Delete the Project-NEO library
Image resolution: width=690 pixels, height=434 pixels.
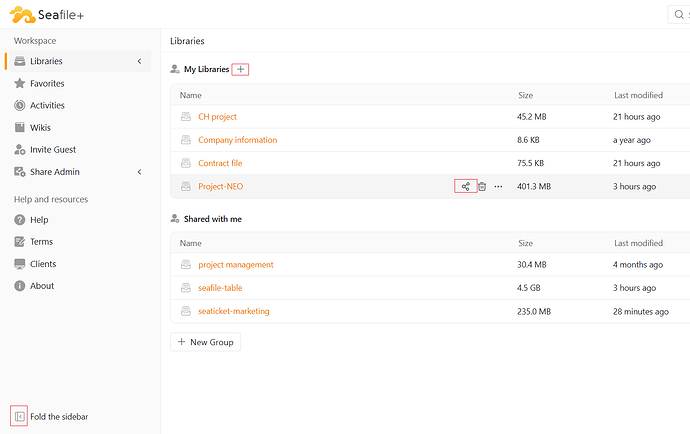coord(482,187)
